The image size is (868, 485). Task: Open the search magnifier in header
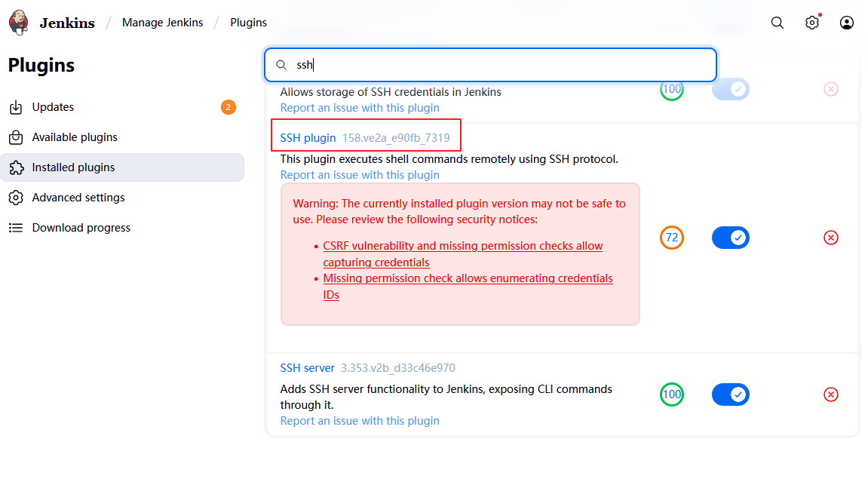(778, 23)
